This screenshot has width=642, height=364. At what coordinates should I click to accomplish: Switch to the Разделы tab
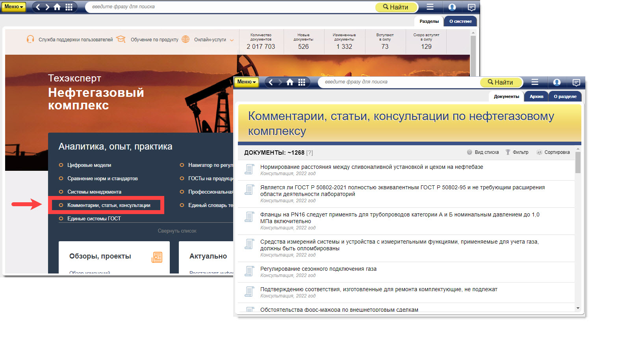click(x=429, y=21)
